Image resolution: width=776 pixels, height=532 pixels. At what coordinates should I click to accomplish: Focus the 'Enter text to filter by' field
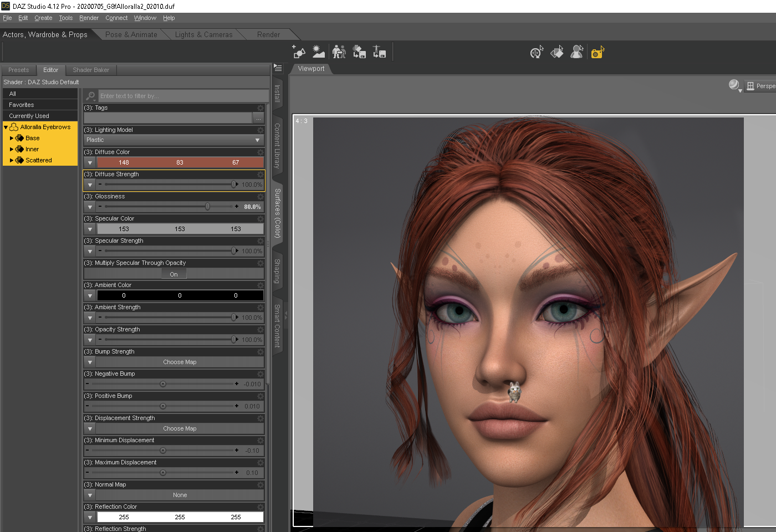tap(183, 96)
